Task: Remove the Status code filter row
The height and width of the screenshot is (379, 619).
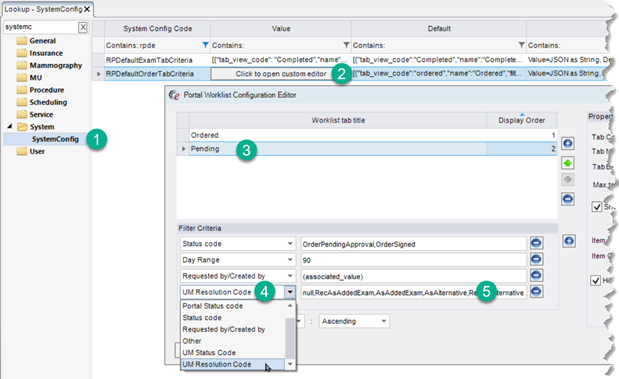Action: [x=536, y=243]
